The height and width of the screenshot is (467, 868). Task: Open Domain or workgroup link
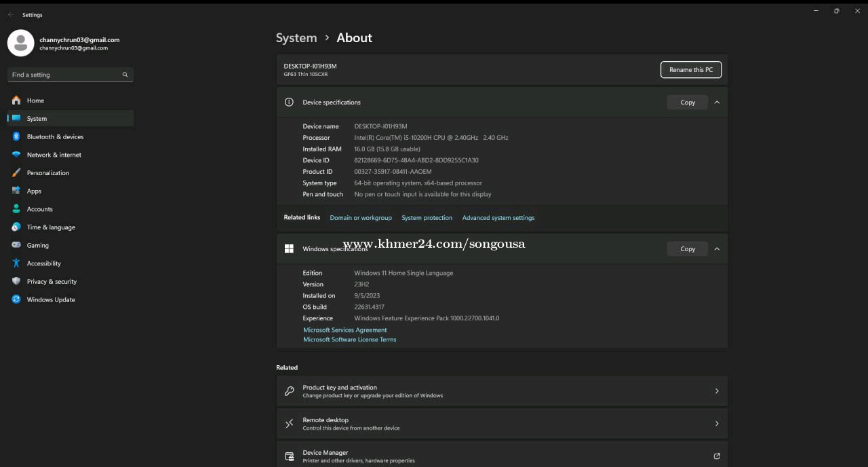point(361,218)
